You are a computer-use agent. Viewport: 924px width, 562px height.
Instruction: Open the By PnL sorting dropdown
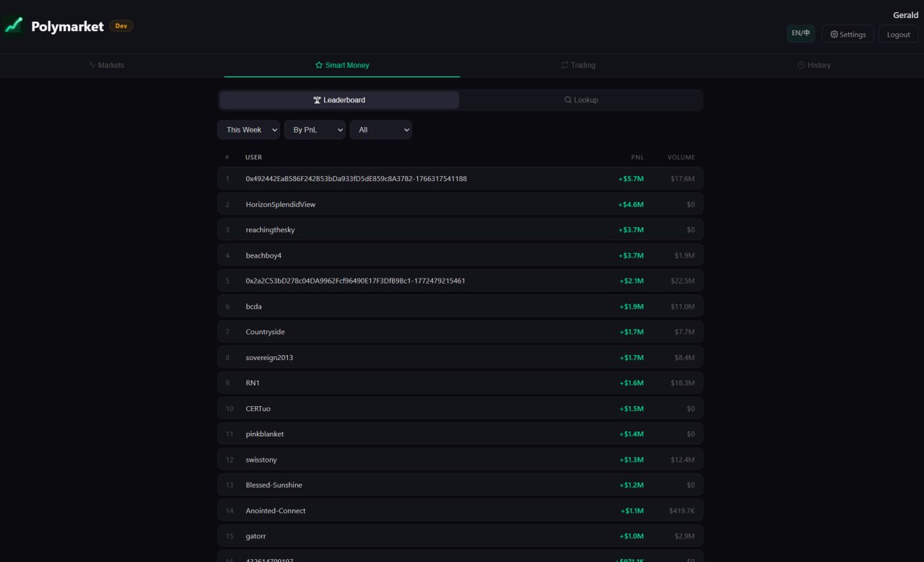(315, 129)
